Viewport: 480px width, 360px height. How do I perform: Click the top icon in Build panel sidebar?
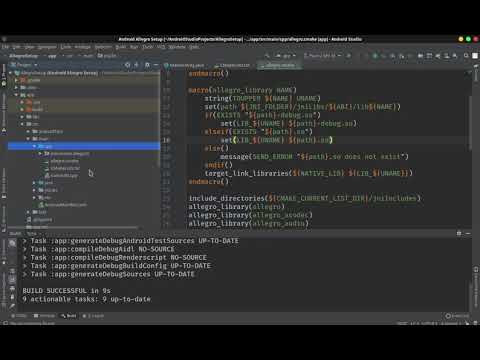coord(12,243)
